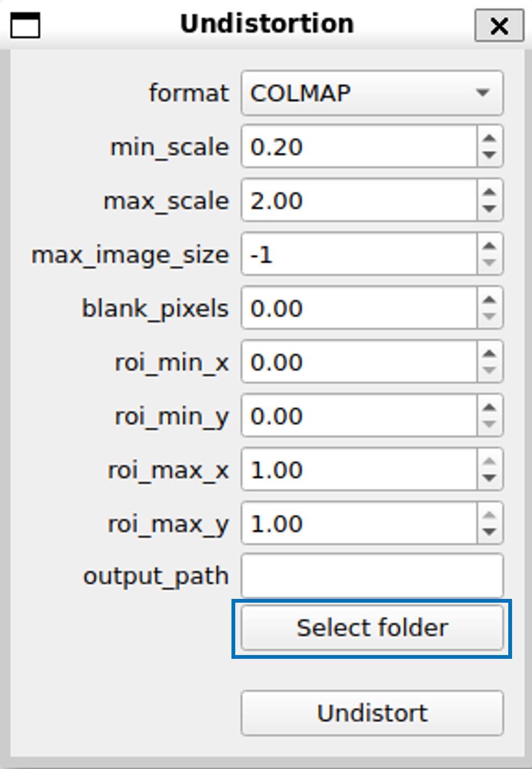
Task: Close the Undistortion dialog
Action: pyautogui.click(x=499, y=25)
